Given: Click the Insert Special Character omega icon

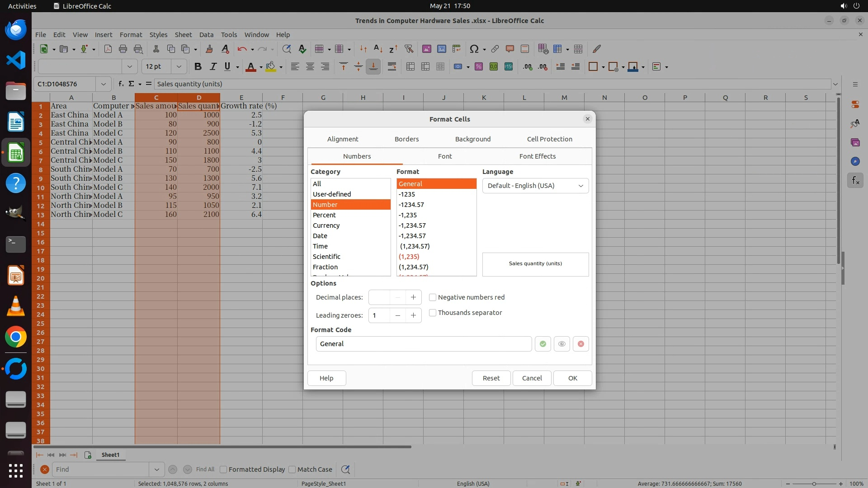Looking at the screenshot, I should point(474,49).
